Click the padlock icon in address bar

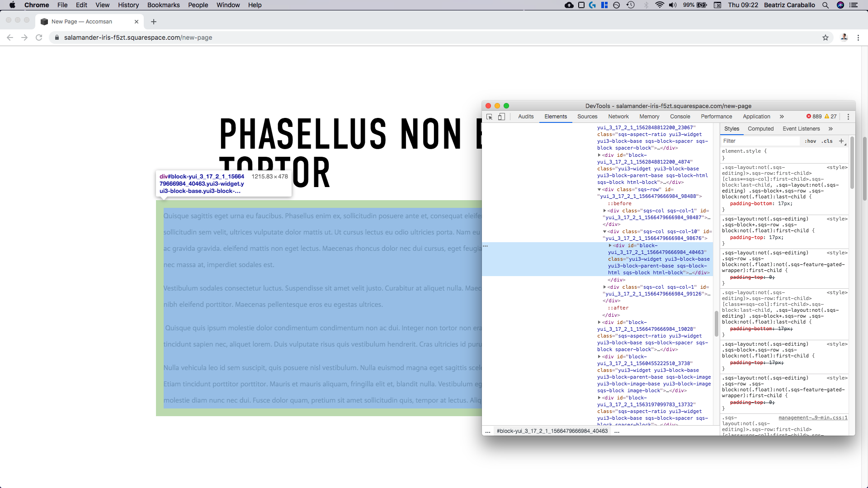coord(57,38)
